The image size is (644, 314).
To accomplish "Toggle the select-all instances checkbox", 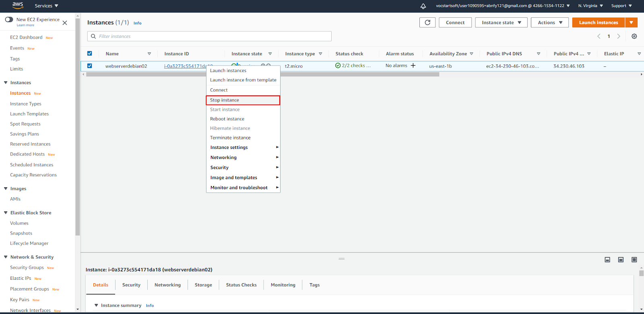I will 90,53.
